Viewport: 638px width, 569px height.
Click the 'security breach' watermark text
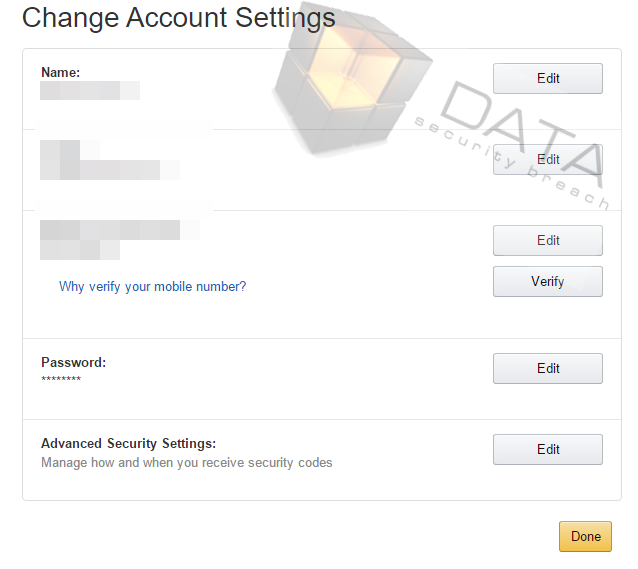[512, 163]
